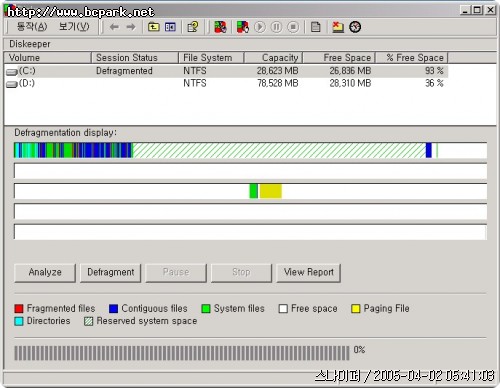Sort by Capacity column header

(273, 58)
